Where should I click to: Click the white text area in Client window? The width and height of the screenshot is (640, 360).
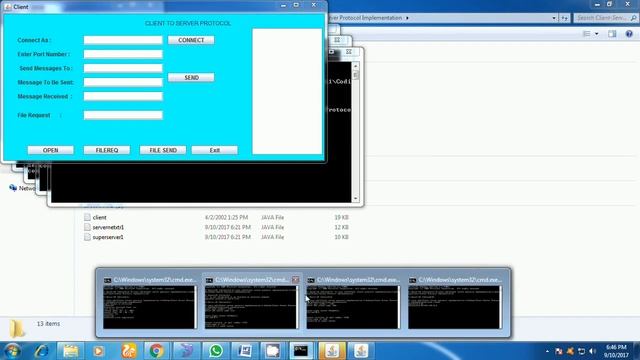coord(287,91)
